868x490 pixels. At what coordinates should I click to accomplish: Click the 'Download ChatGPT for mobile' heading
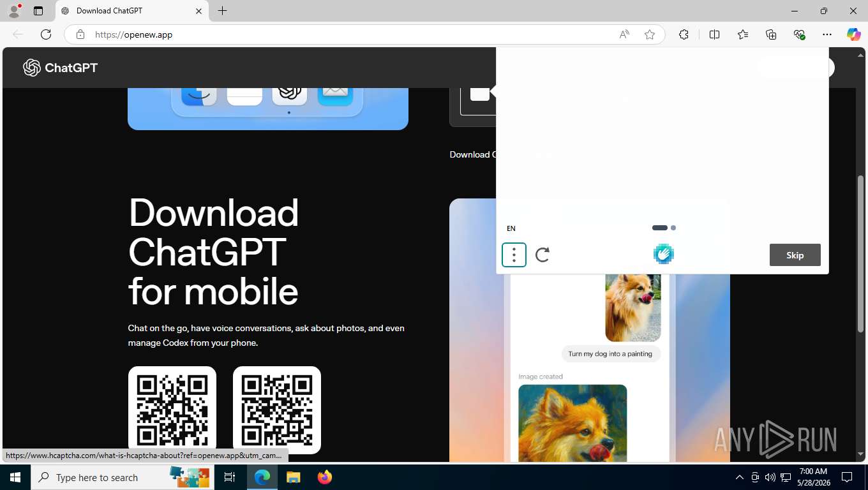214,251
